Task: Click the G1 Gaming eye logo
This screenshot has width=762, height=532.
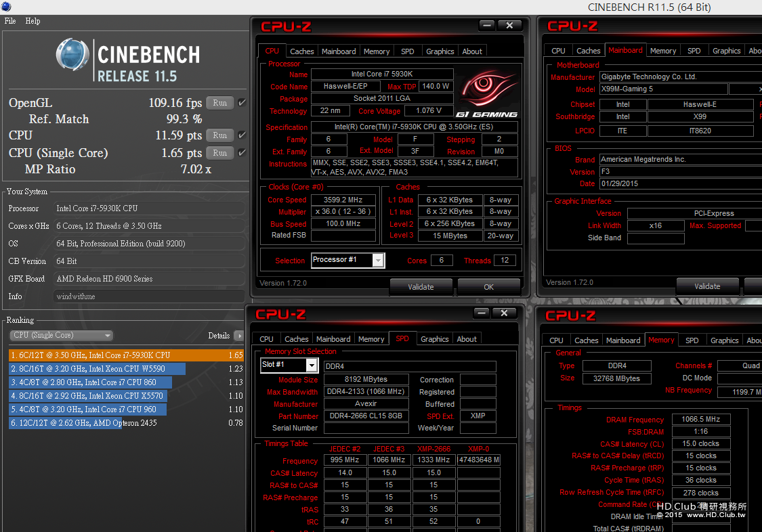Action: tap(488, 93)
